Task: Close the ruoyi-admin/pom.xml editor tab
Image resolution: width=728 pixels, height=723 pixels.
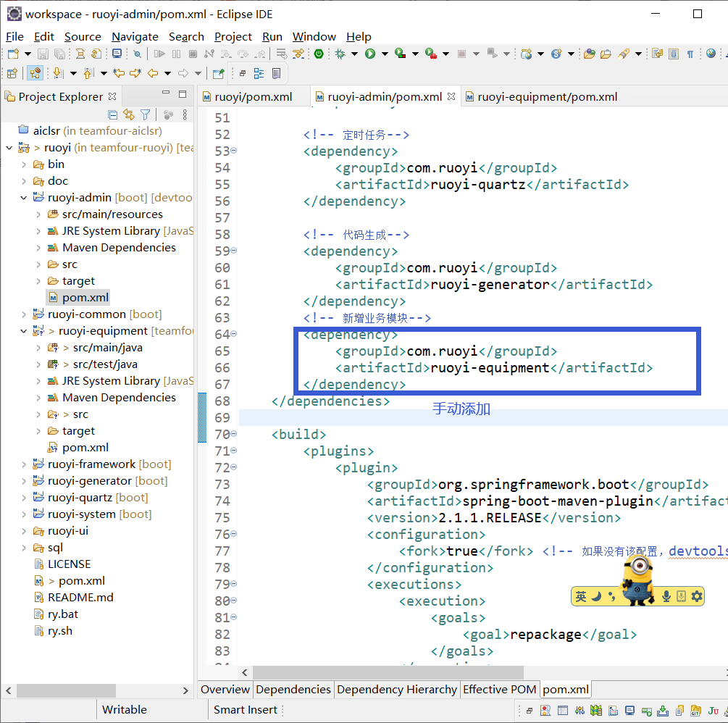Action: (451, 96)
